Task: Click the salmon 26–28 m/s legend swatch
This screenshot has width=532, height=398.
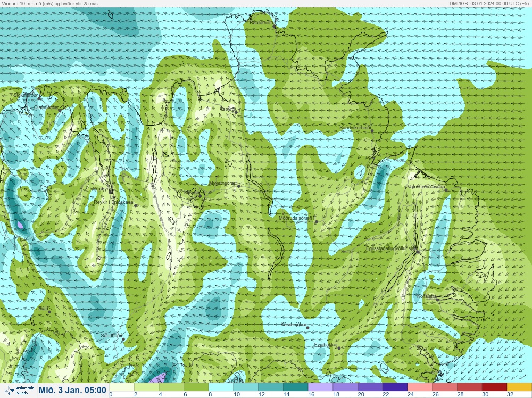Action: 444,387
